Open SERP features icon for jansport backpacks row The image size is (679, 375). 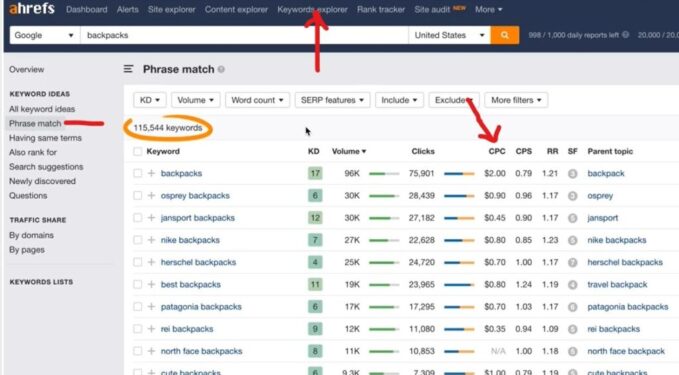572,218
